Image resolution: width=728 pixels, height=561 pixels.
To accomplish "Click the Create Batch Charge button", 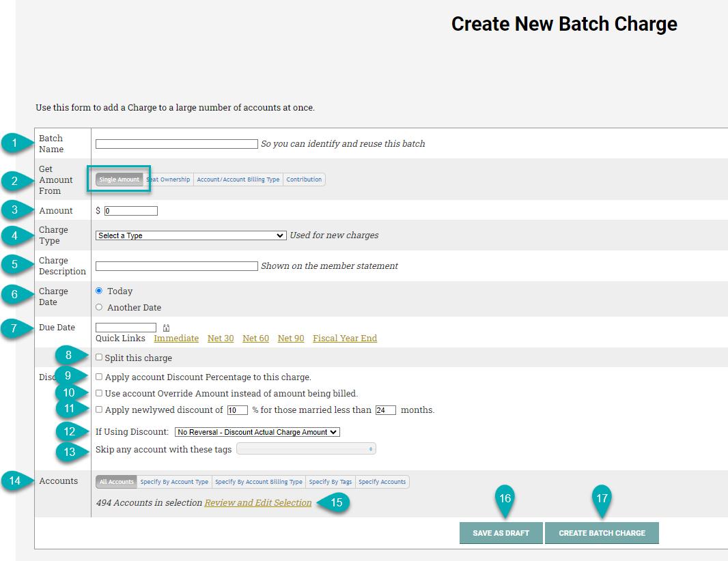I will click(x=602, y=533).
